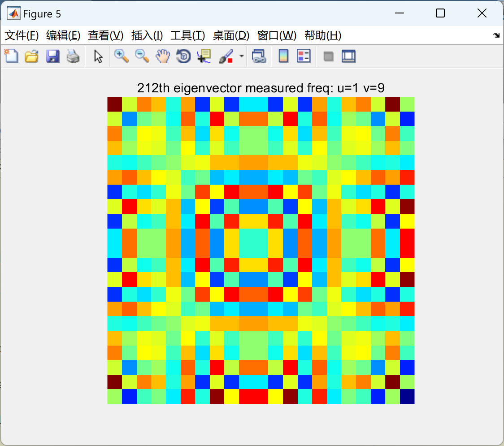
Task: Select the Edit Plot arrow tool
Action: pos(98,56)
